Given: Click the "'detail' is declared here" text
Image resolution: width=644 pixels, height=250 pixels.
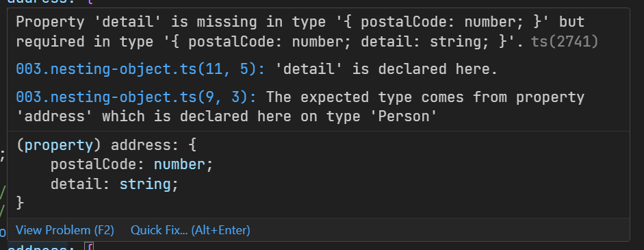Looking at the screenshot, I should coord(384,69).
